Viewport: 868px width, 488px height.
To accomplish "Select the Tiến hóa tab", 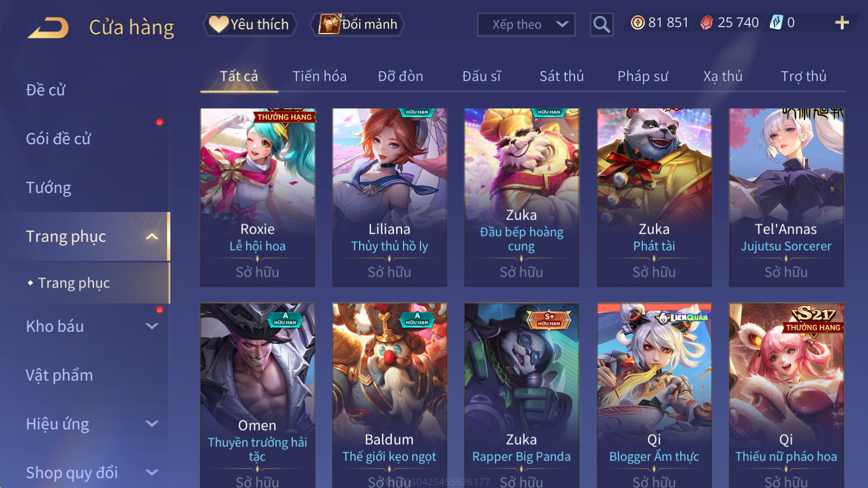I will [320, 76].
